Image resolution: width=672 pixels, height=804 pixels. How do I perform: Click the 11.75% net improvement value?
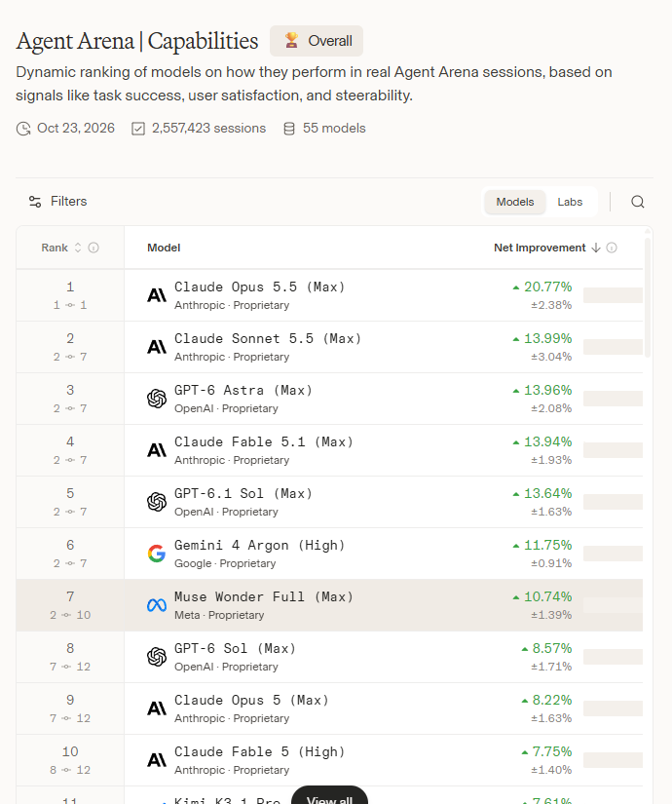[547, 546]
